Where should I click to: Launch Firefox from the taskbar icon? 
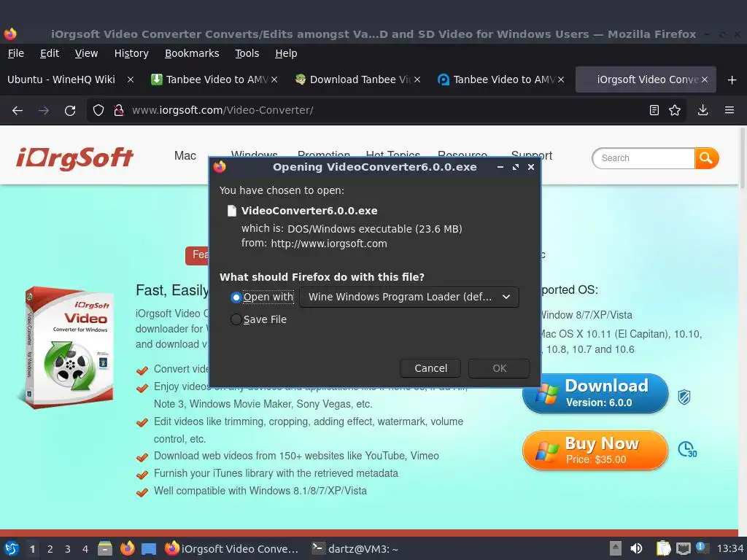pyautogui.click(x=127, y=549)
